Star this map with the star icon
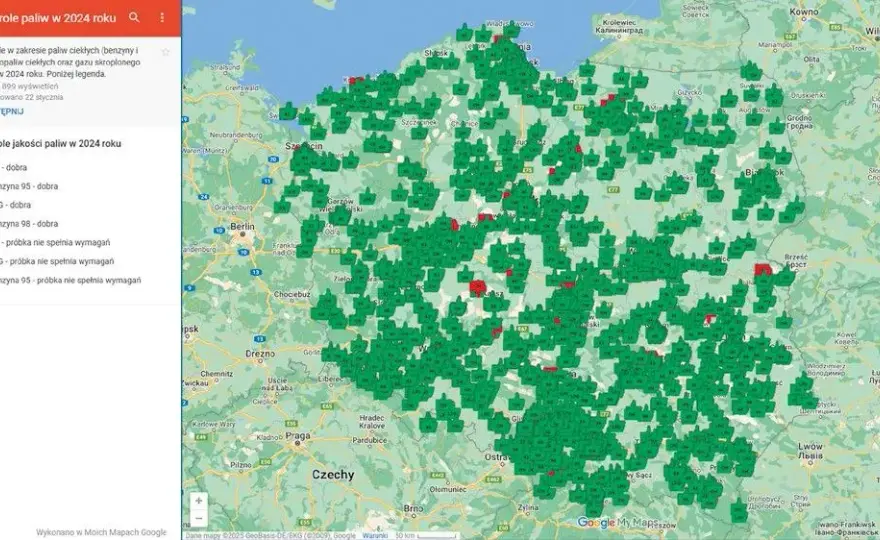Image resolution: width=880 pixels, height=540 pixels. pyautogui.click(x=166, y=52)
